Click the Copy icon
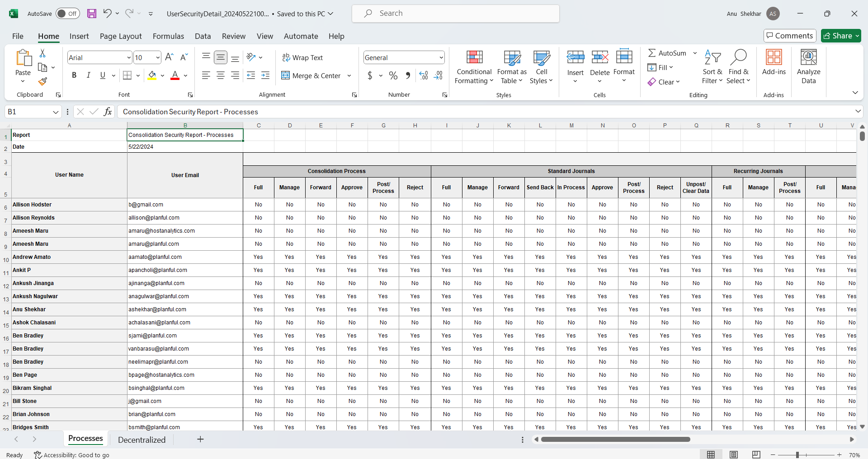 [x=43, y=67]
